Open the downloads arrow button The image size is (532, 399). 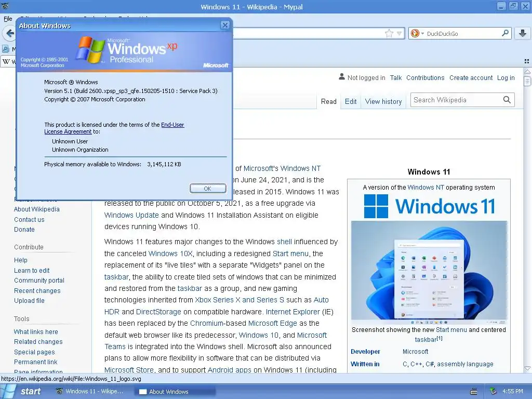[x=523, y=33]
